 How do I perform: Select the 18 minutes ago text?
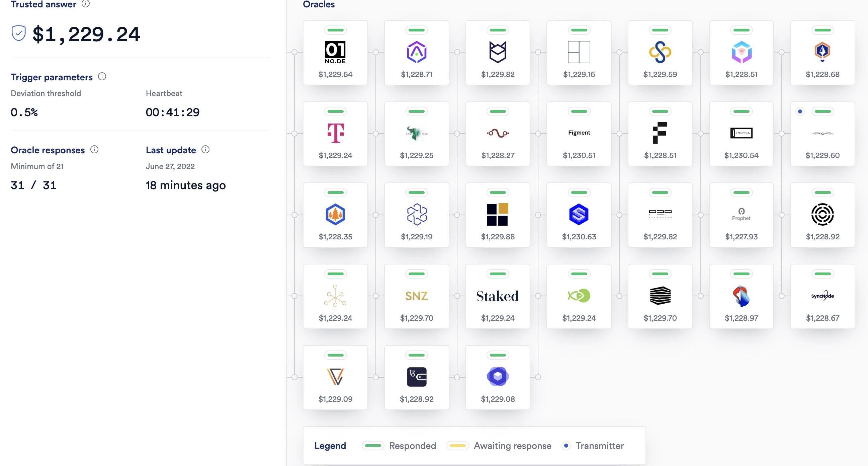pyautogui.click(x=186, y=185)
